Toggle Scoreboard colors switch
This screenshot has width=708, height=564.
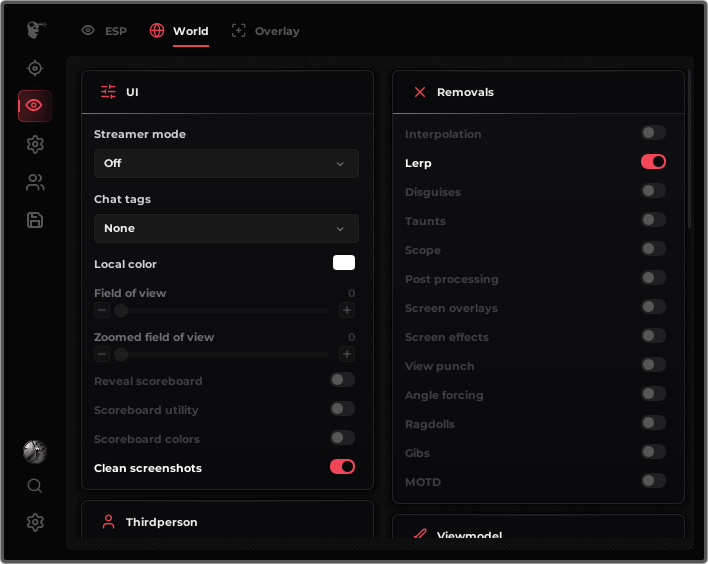(x=342, y=438)
